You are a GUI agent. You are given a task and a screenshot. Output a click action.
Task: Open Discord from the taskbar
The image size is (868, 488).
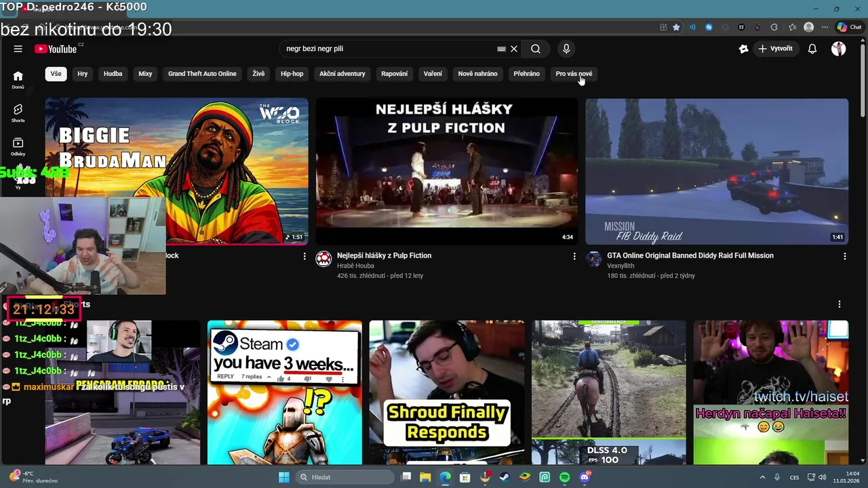585,477
